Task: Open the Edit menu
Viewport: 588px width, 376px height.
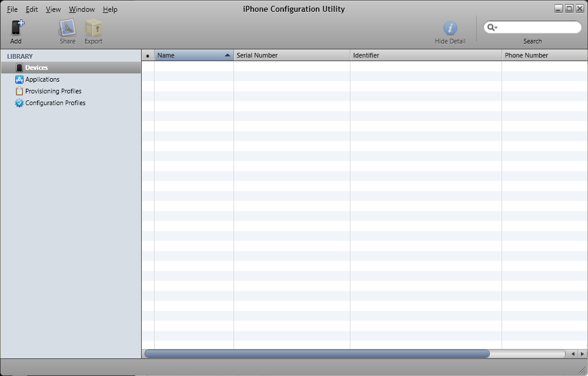Action: 32,9
